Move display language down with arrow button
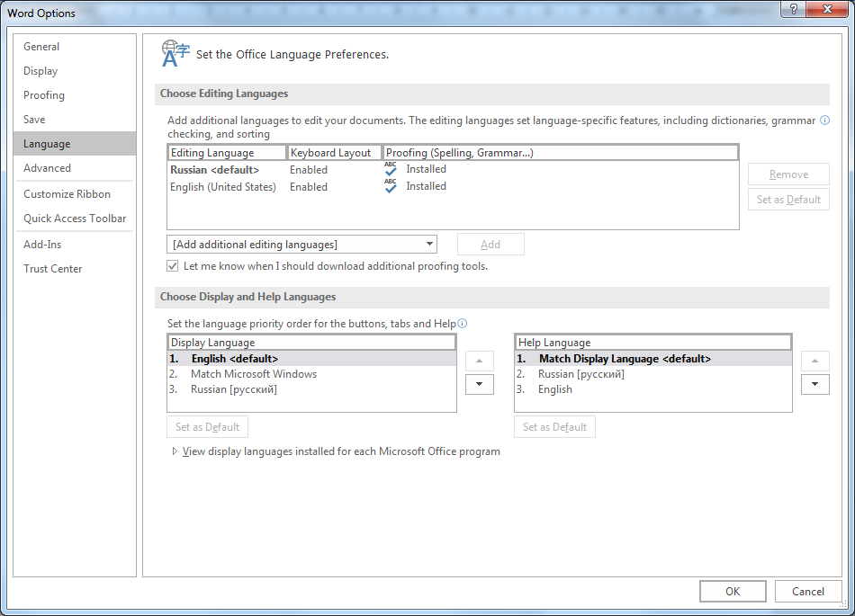 [480, 384]
